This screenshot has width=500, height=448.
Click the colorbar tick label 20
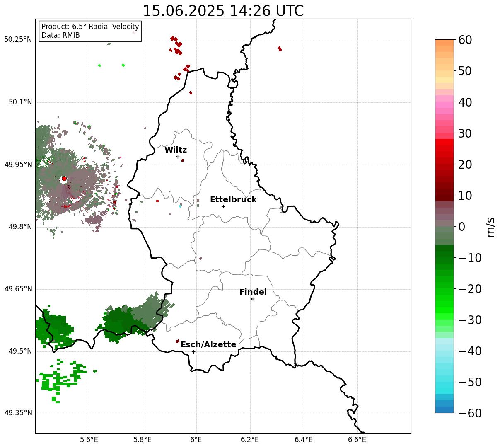pyautogui.click(x=465, y=165)
